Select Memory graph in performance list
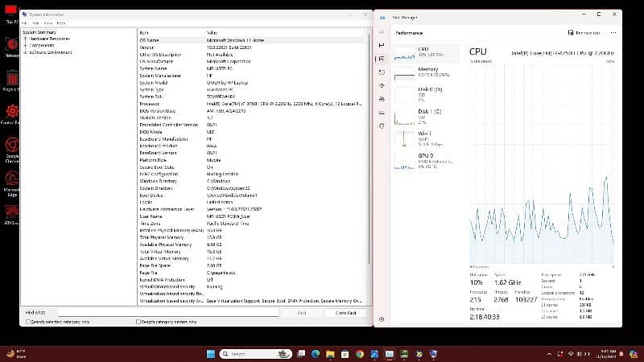The height and width of the screenshot is (362, 644). [427, 72]
